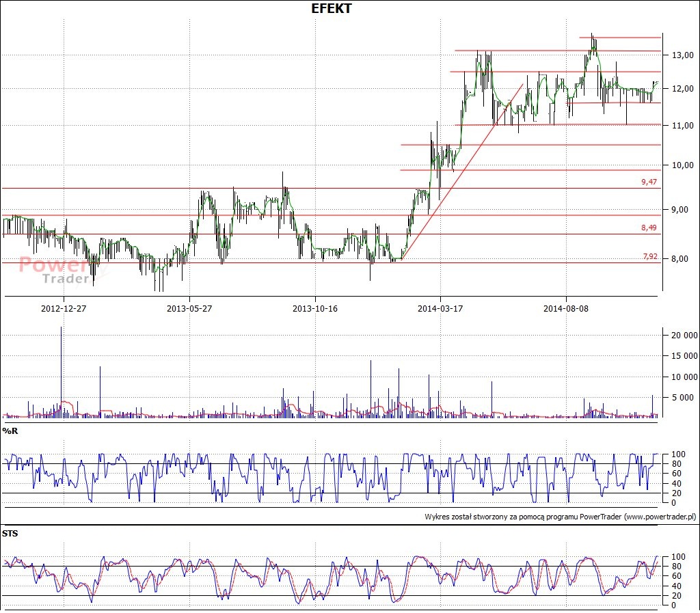Select the 9,47 resistance level label

click(x=649, y=182)
